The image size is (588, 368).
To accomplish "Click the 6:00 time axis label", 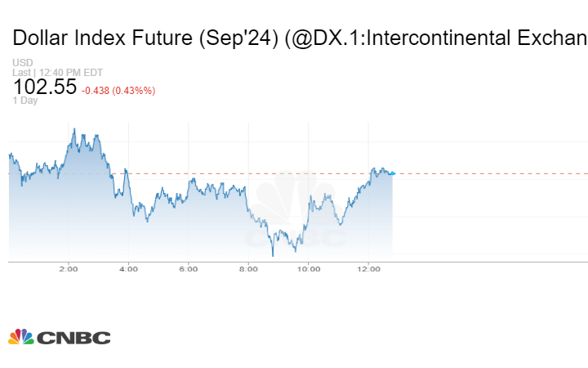I will 189,268.
